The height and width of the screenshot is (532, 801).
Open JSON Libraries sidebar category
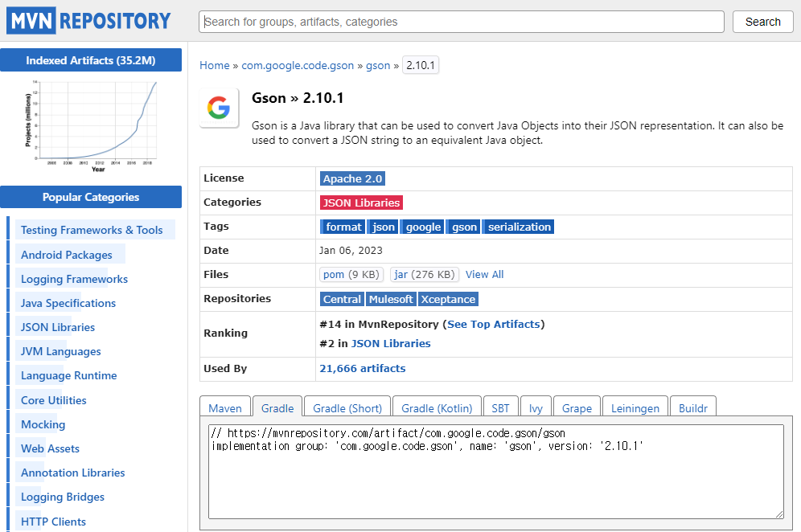pyautogui.click(x=58, y=327)
